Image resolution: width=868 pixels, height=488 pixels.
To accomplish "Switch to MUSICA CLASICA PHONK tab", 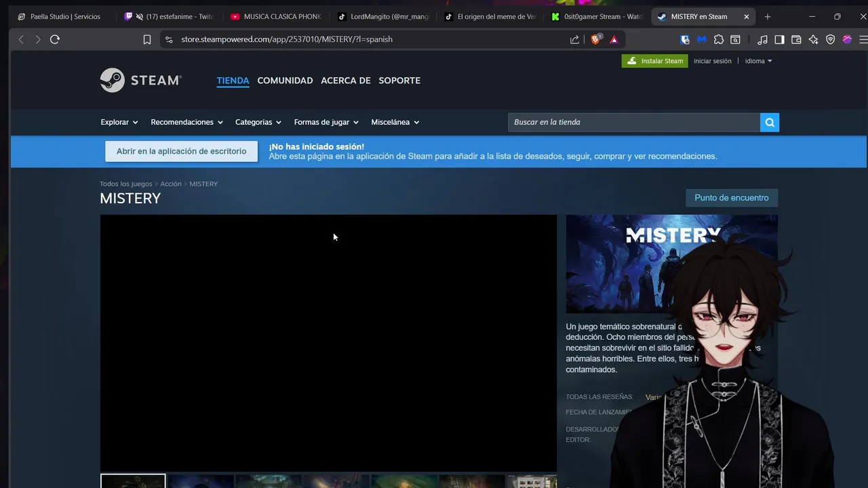I will point(275,16).
